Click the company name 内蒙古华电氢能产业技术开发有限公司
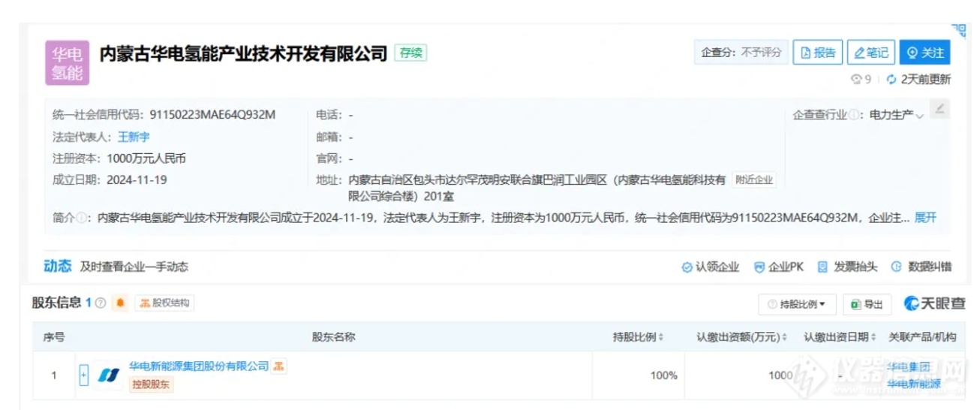The height and width of the screenshot is (410, 980). pos(244,53)
